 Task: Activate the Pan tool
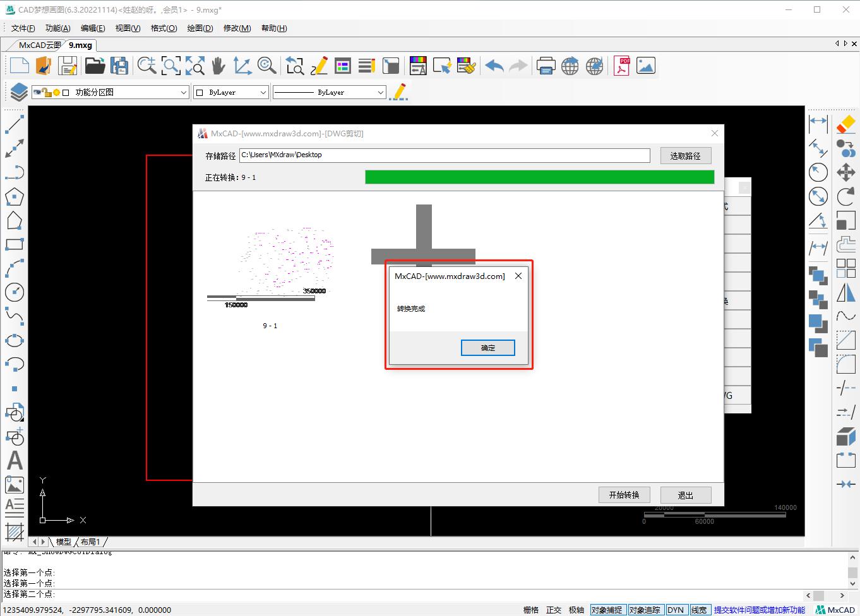pyautogui.click(x=218, y=65)
